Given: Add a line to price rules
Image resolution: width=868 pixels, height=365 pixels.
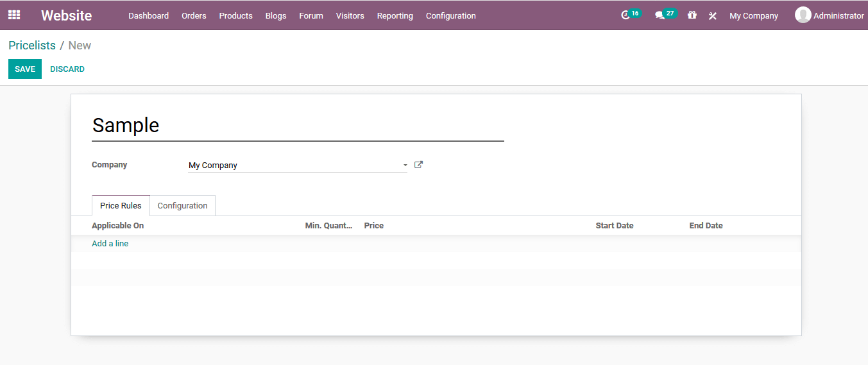Looking at the screenshot, I should [x=110, y=243].
